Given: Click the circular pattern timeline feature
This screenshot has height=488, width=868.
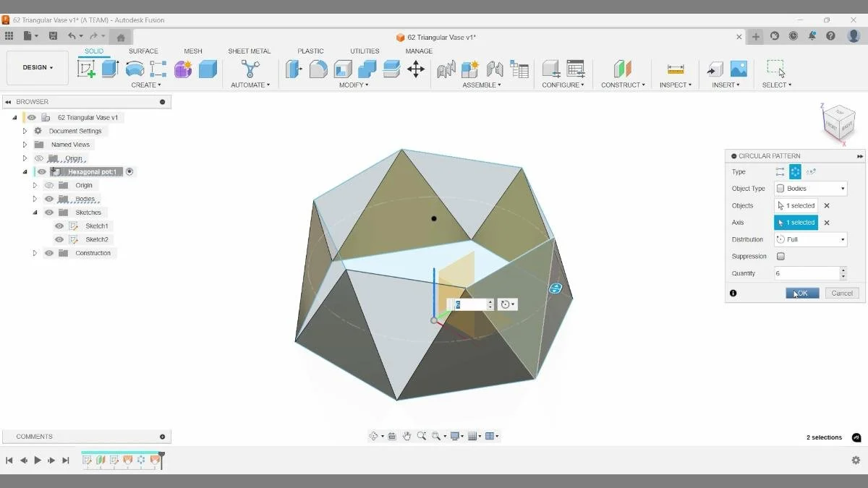Looking at the screenshot, I should (x=142, y=460).
